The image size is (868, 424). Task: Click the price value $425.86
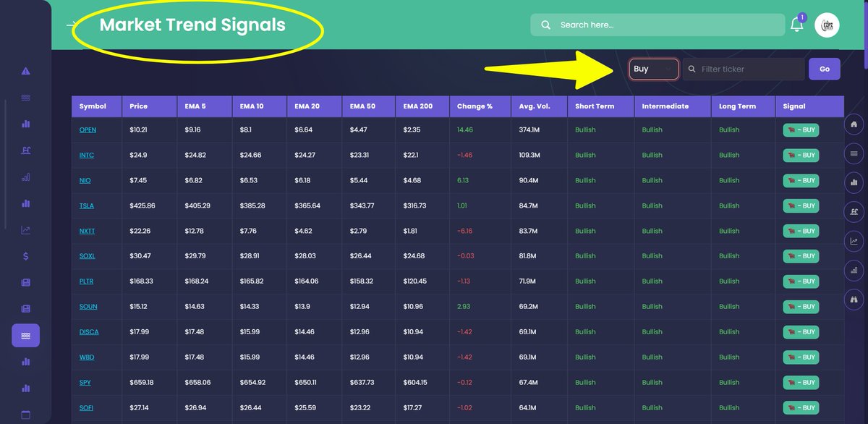[142, 206]
